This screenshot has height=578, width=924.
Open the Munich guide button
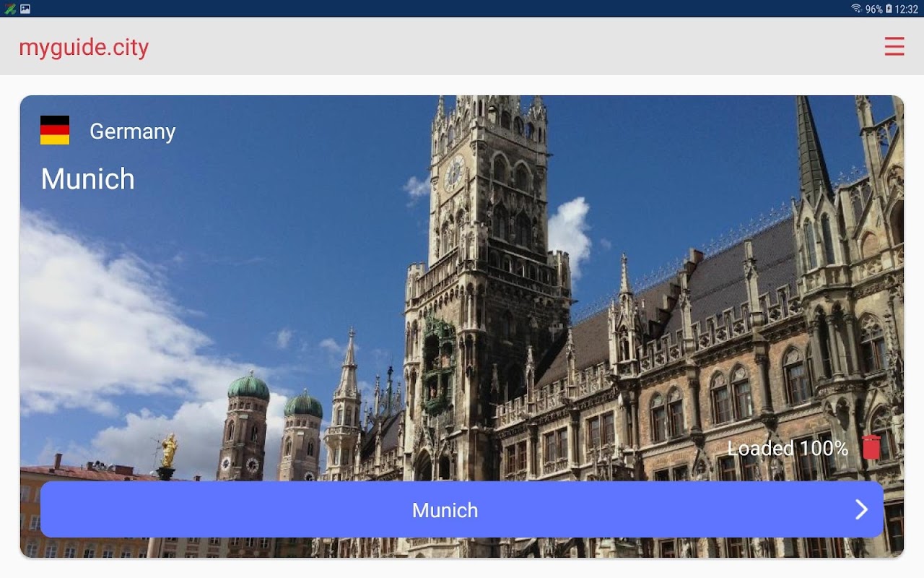(x=462, y=509)
